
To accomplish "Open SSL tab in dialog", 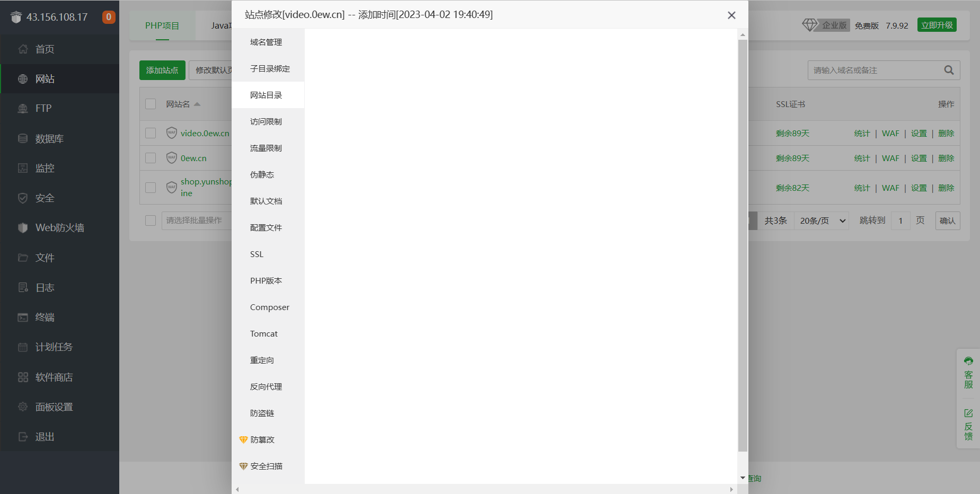I will tap(268, 254).
